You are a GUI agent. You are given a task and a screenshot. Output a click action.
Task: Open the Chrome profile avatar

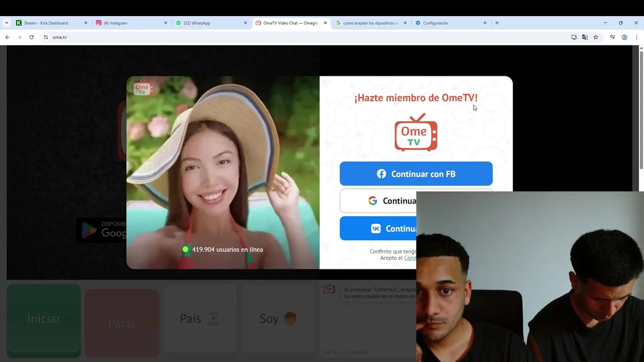click(624, 37)
